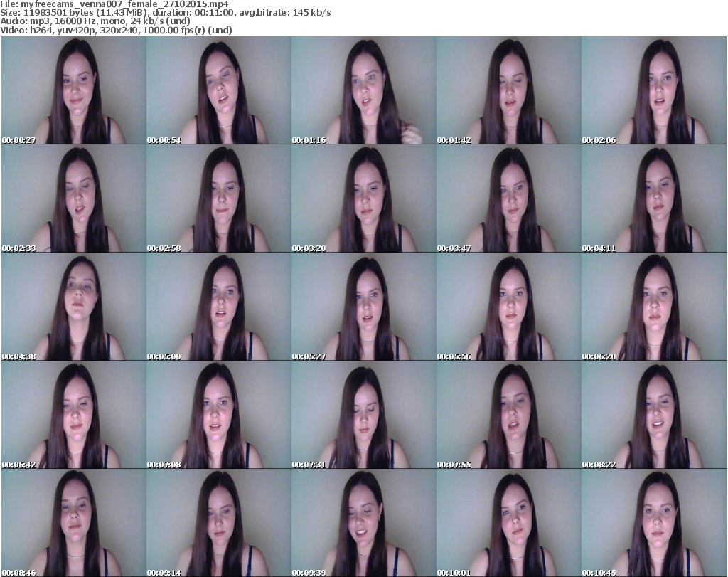Open the frame at 00:01:16
The width and height of the screenshot is (728, 577).
[x=363, y=90]
